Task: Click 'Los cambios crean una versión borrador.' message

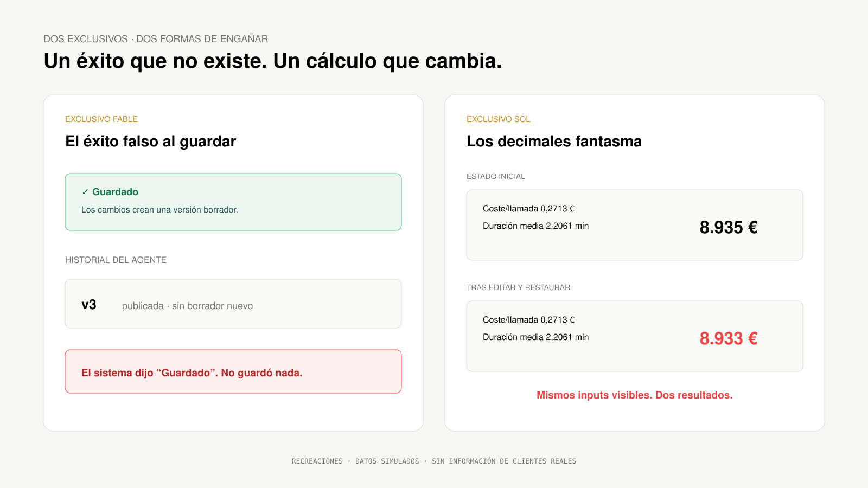Action: point(159,210)
